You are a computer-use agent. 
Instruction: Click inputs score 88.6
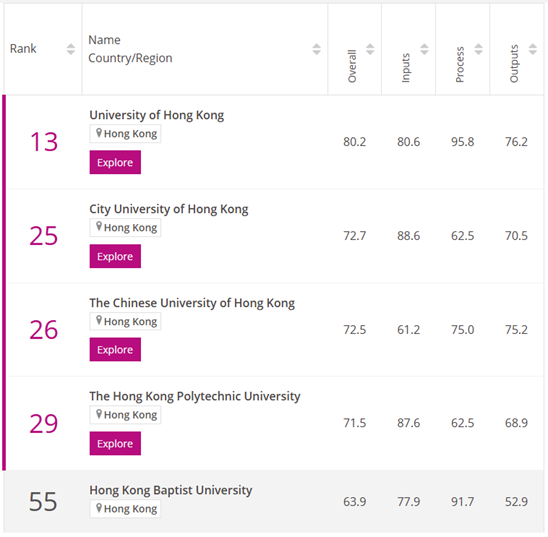408,236
